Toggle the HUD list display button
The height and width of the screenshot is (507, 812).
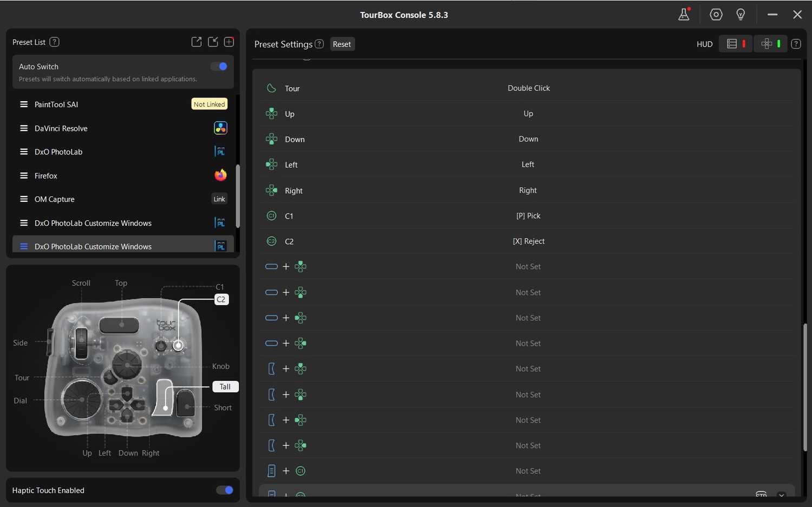click(736, 44)
